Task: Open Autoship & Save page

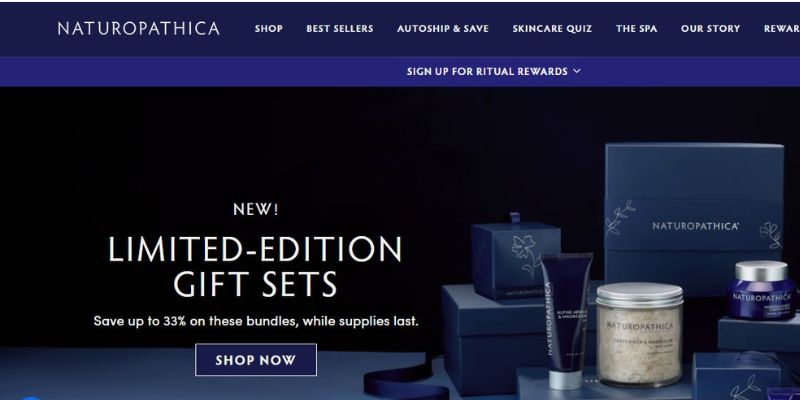Action: click(443, 29)
